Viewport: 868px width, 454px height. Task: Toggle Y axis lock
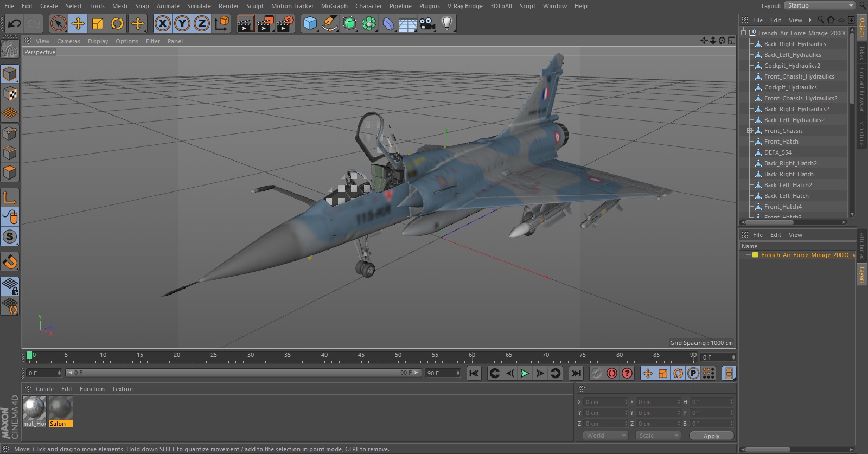click(x=182, y=23)
